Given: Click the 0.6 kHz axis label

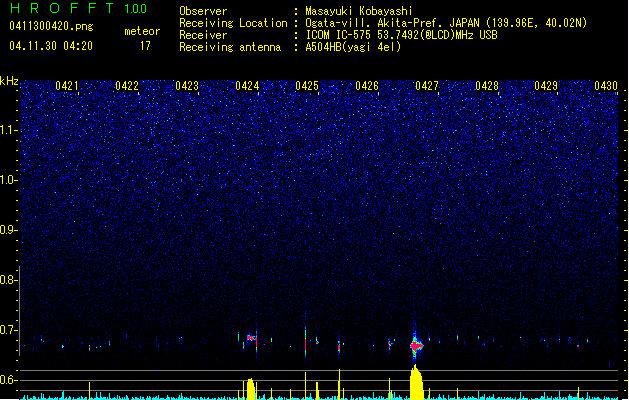Looking at the screenshot, I should (x=9, y=380).
